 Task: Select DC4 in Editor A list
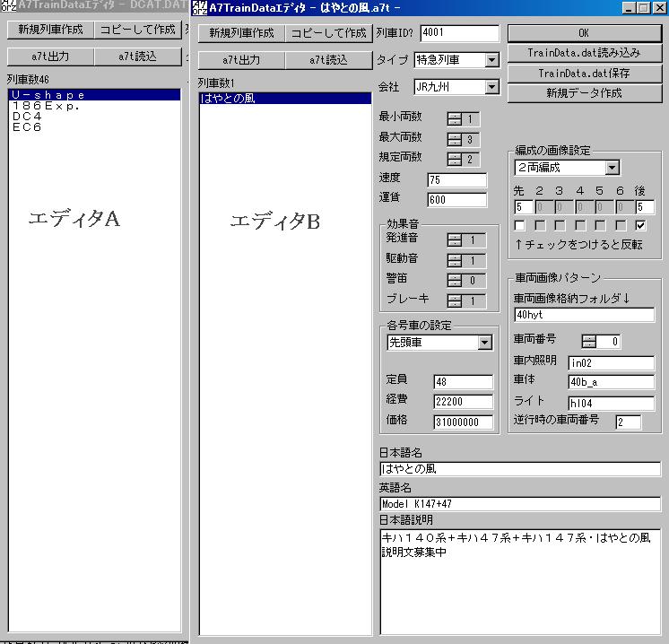pyautogui.click(x=27, y=117)
